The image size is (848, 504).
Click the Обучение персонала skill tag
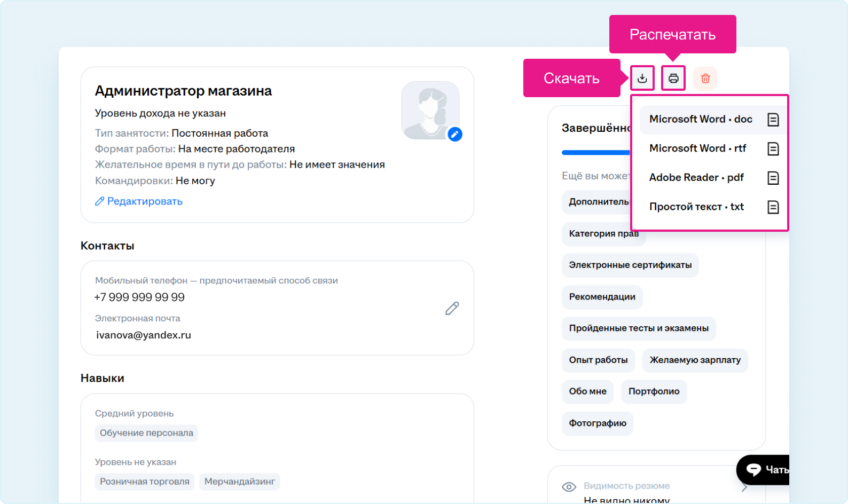point(146,433)
